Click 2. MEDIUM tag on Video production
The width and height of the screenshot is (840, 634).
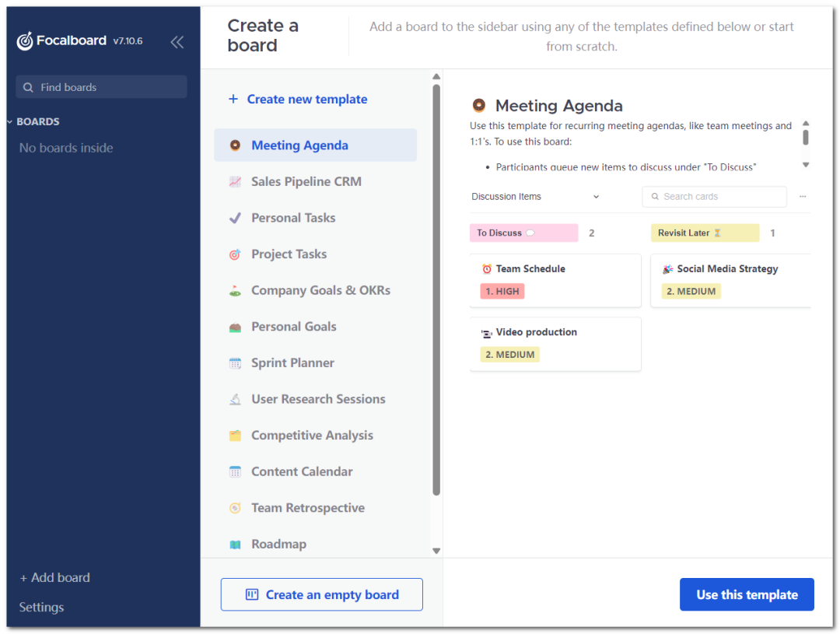(509, 354)
